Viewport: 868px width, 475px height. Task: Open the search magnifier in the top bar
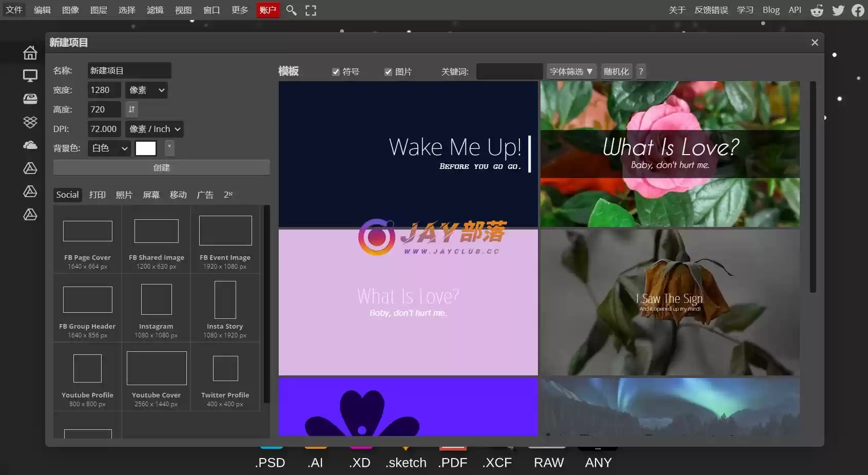coord(291,10)
